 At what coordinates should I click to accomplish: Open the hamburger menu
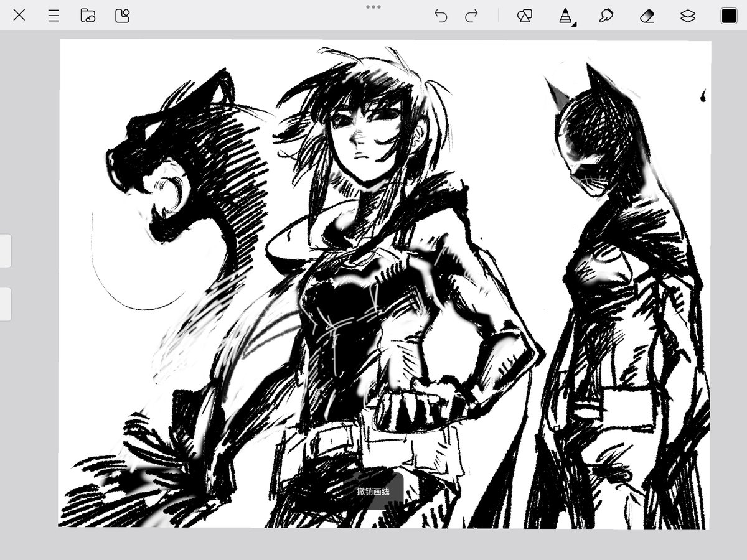tap(54, 16)
